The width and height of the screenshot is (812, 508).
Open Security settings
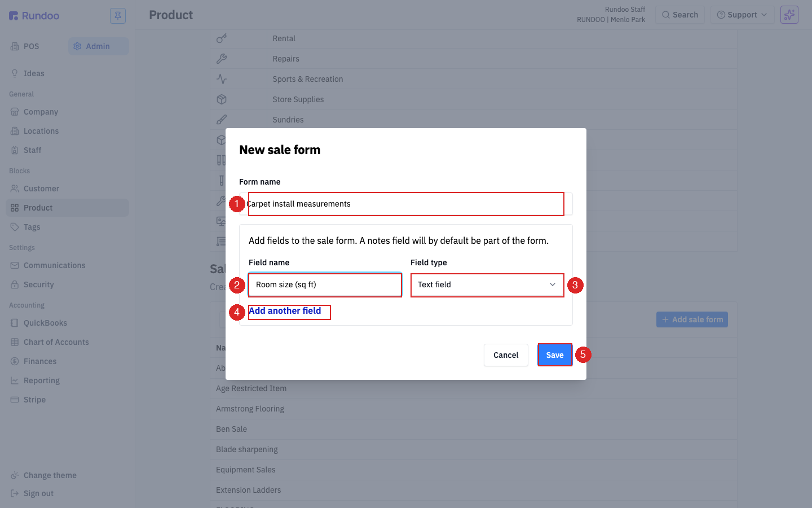point(67,284)
